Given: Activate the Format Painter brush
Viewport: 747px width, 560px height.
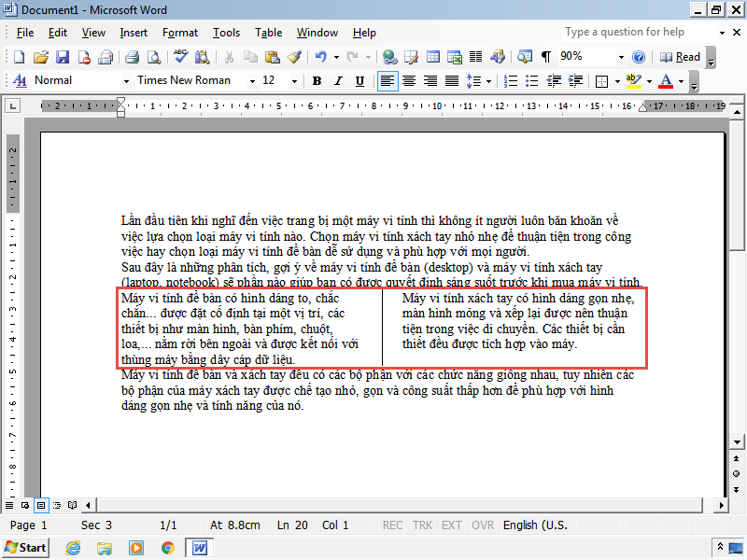Looking at the screenshot, I should tap(294, 57).
